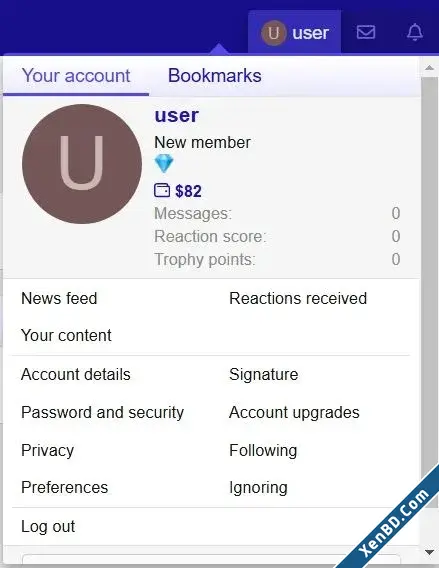
Task: Click the wallet icon beside $82
Action: point(162,190)
